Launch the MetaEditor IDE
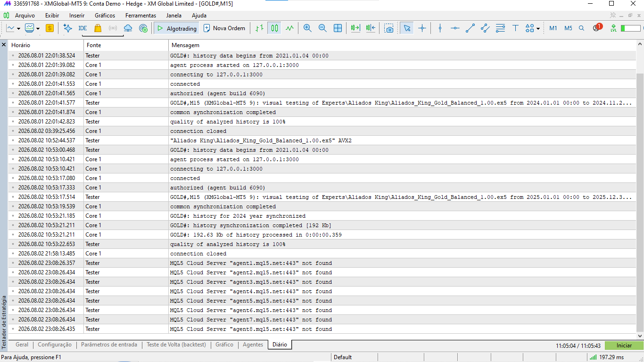 point(83,28)
